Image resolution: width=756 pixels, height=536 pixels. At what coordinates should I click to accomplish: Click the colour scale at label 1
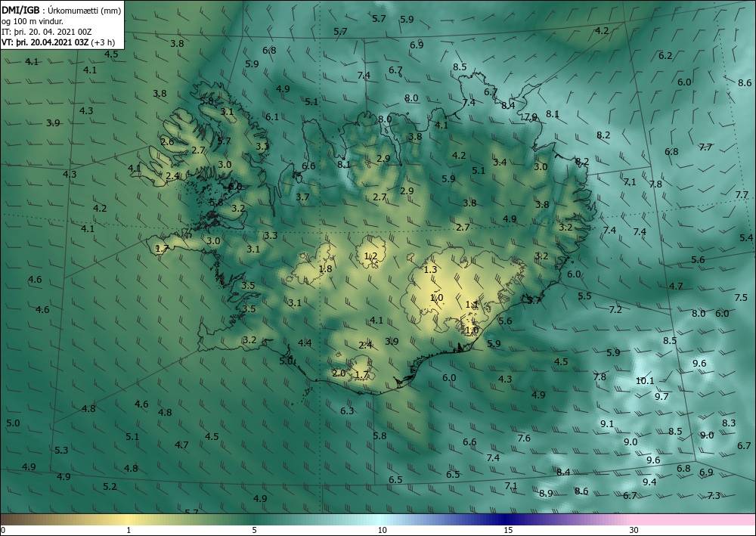point(129,530)
